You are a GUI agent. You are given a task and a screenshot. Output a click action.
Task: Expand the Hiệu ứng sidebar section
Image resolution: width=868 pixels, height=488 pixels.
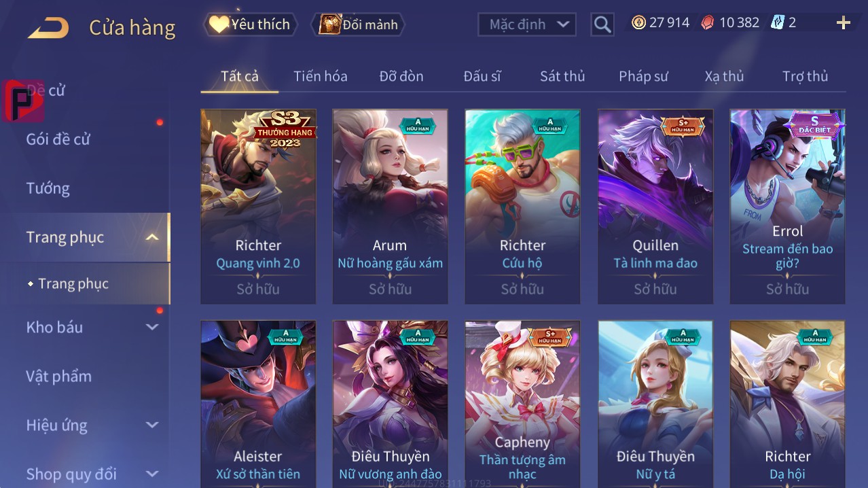point(152,425)
